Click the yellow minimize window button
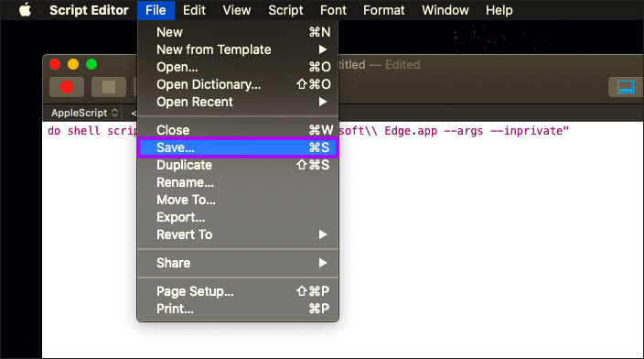The width and height of the screenshot is (644, 359). [x=73, y=64]
